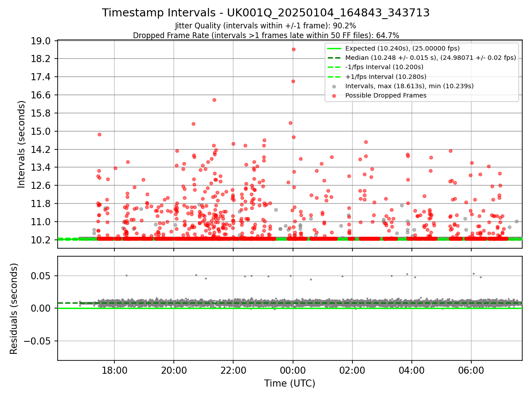Viewport: 532px width, 399px height.
Task: Click the dark green dashed Median legend swatch
Action: [335, 58]
